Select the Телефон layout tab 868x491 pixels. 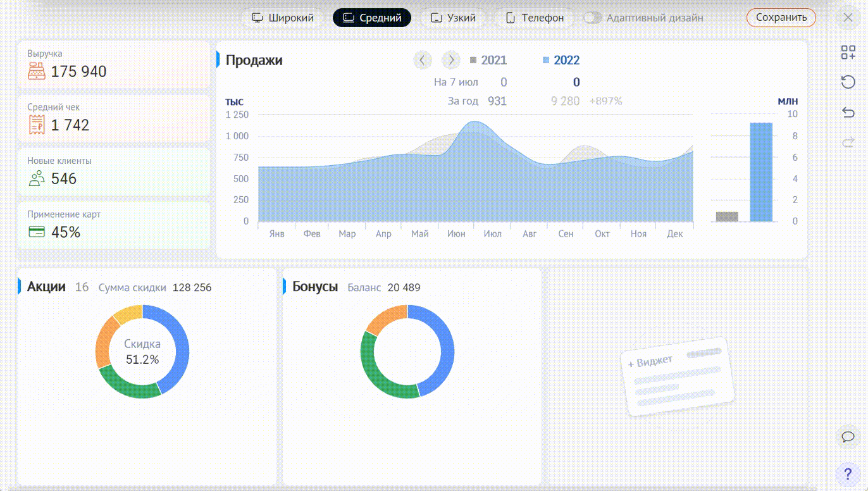535,18
